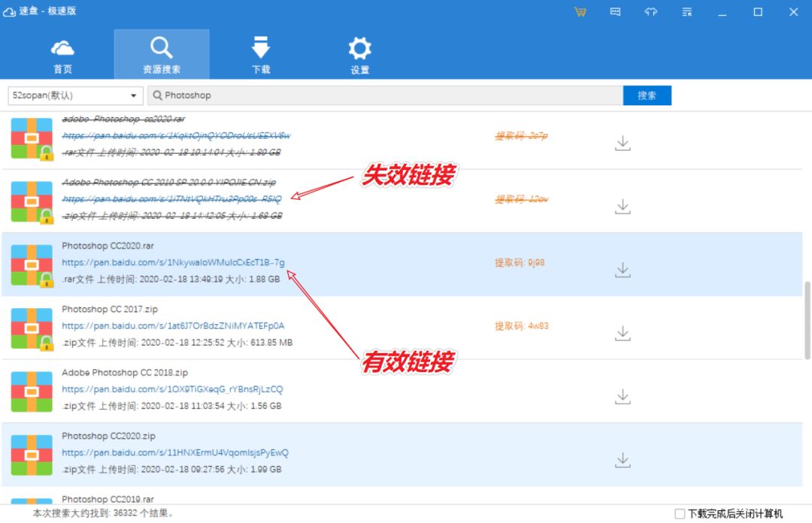Click the clothing skin-change icon in title bar
This screenshot has width=812, height=523.
pyautogui.click(x=650, y=12)
